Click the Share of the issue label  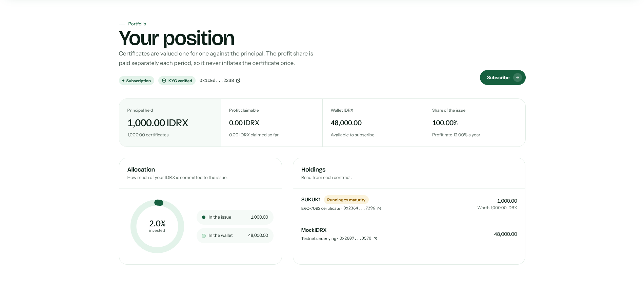coord(449,110)
